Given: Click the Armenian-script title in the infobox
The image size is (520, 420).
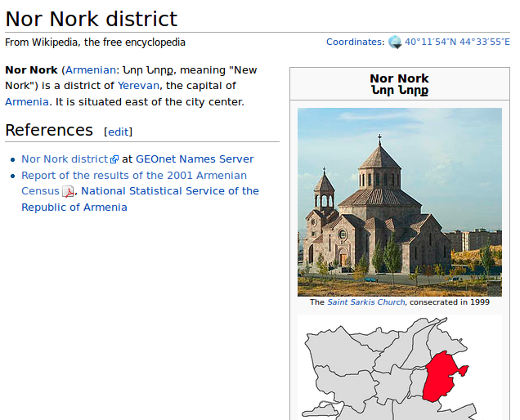Looking at the screenshot, I should coord(399,91).
